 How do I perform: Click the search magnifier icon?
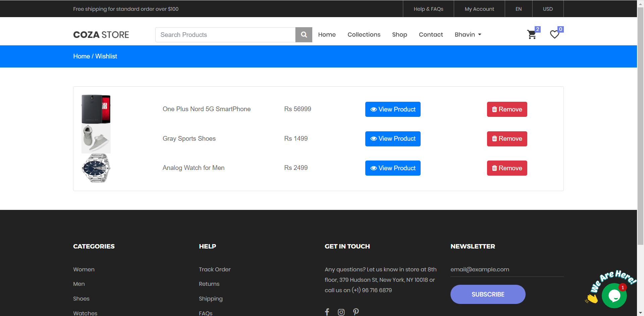click(x=304, y=35)
